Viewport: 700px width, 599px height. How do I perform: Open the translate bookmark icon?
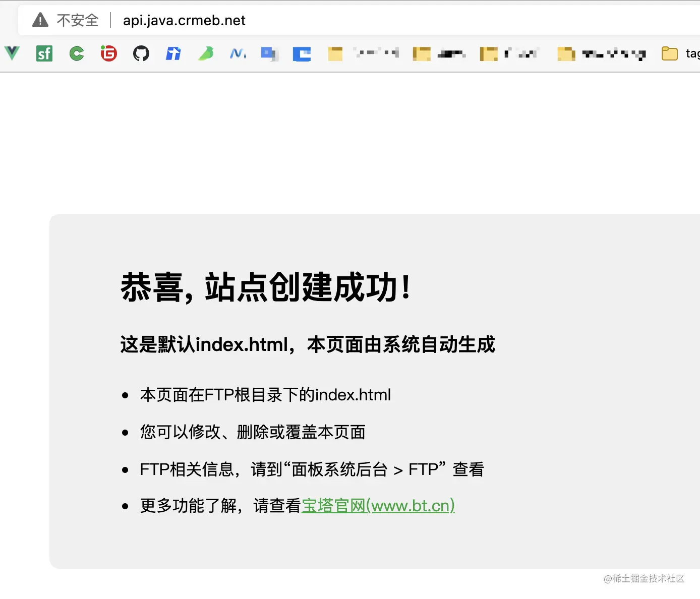point(270,53)
